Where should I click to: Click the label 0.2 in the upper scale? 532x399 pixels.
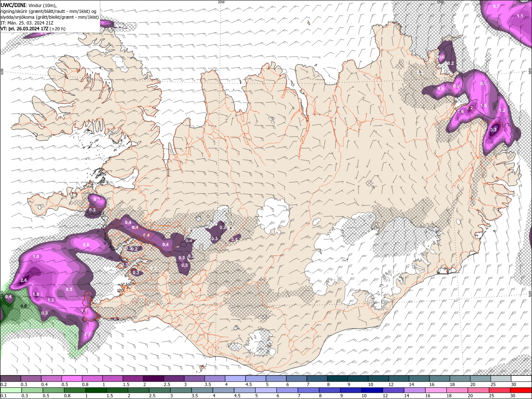(3, 384)
